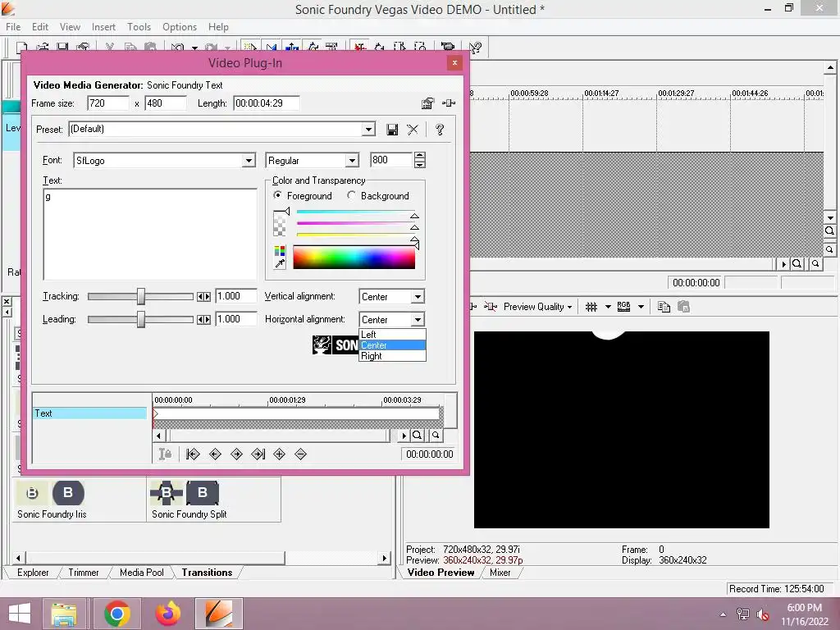Open the Preview Quality dropdown
This screenshot has height=630, width=840.
538,307
